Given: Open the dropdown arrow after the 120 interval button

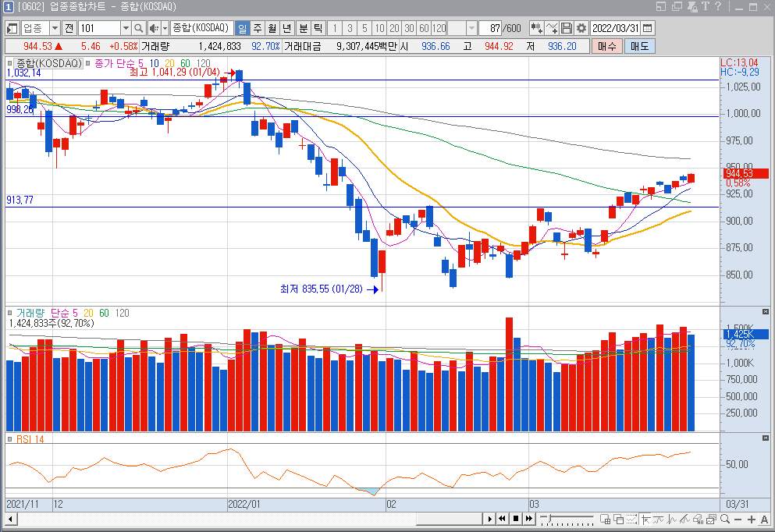Looking at the screenshot, I should (471, 28).
